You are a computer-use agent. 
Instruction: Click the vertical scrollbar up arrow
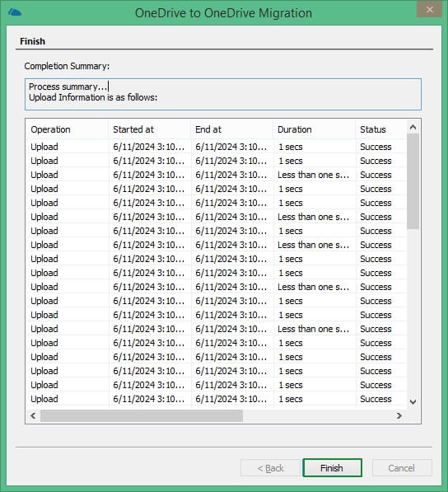(413, 127)
